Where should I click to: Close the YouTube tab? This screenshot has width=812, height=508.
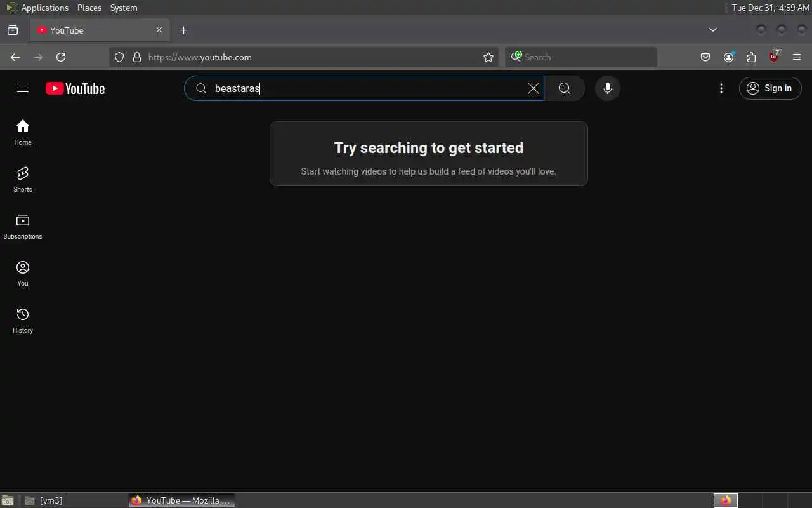(x=159, y=30)
